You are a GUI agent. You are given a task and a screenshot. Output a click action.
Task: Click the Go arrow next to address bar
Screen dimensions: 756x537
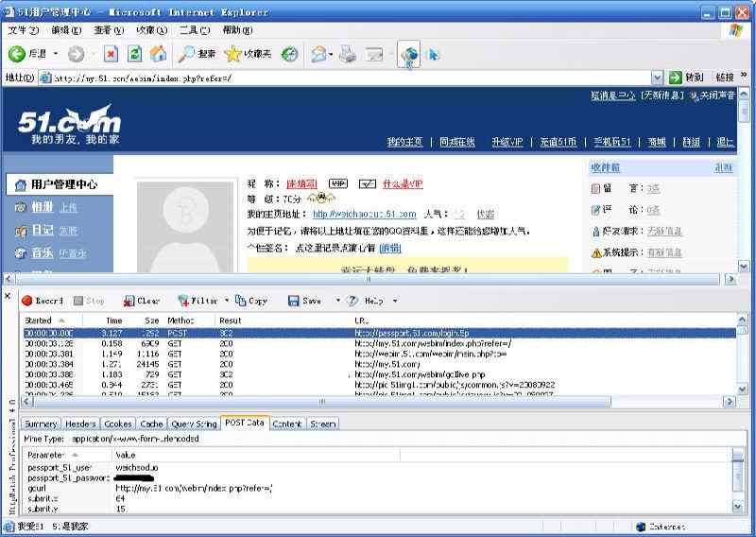[676, 78]
